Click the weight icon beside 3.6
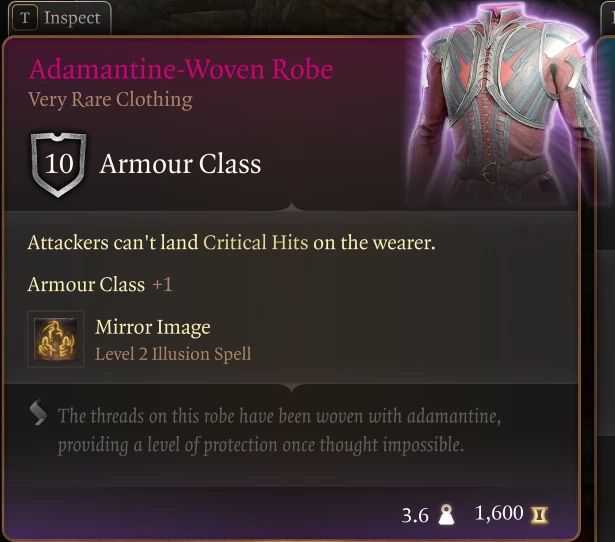 [446, 515]
